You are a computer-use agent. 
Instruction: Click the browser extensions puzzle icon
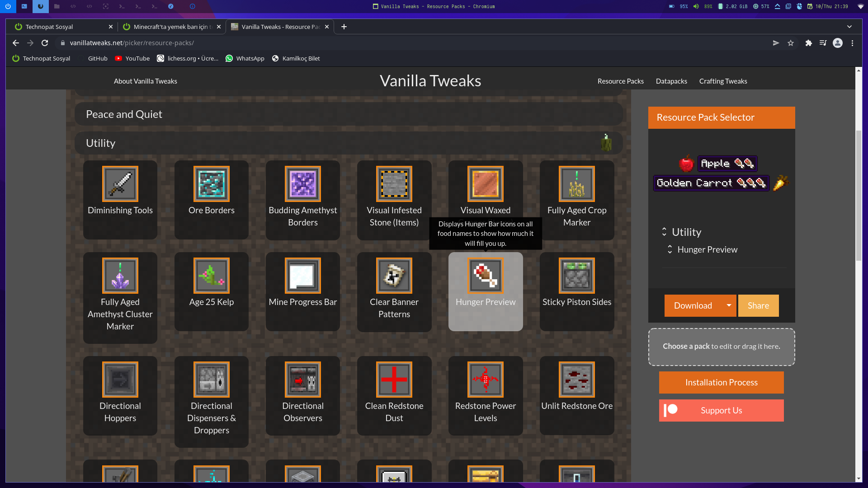point(808,43)
